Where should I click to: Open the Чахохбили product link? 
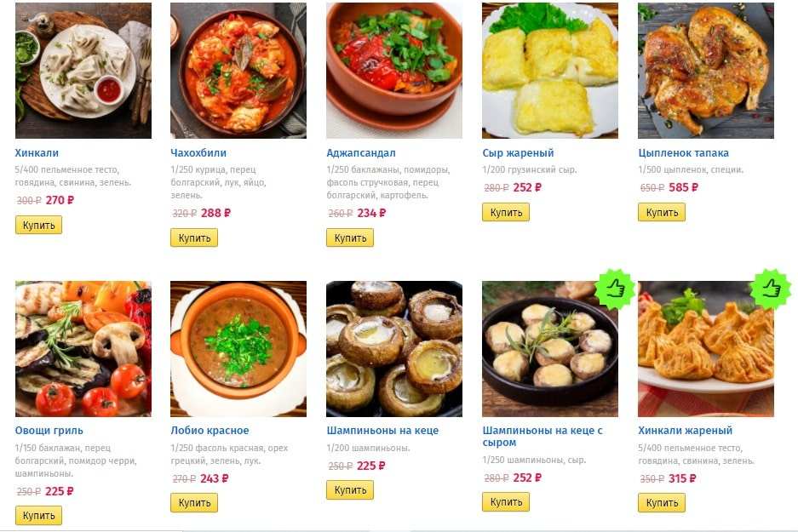tap(198, 152)
